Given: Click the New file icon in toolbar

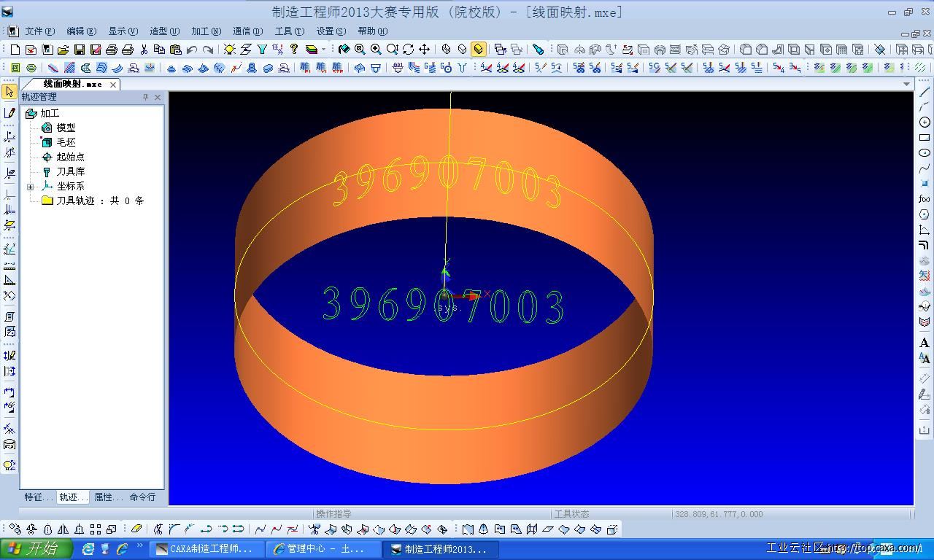Looking at the screenshot, I should click(x=15, y=50).
